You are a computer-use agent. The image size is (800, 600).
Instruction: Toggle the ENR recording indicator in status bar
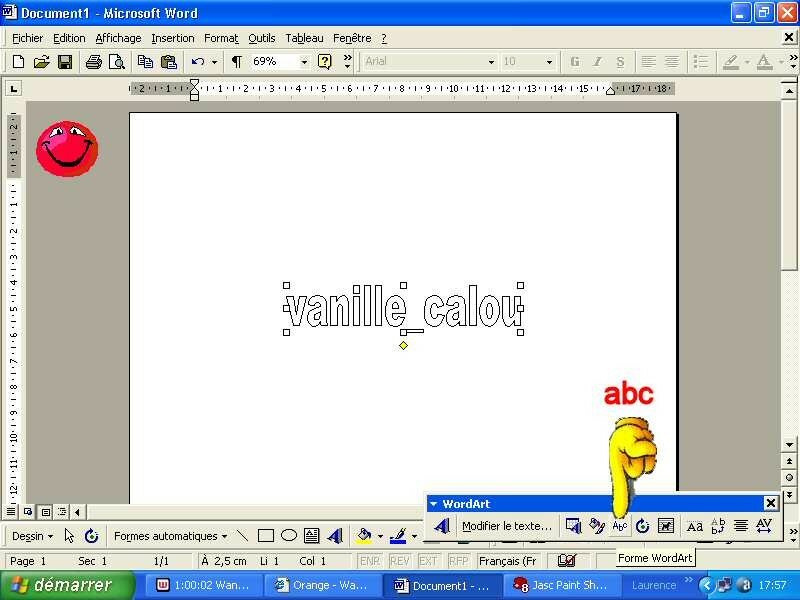click(x=369, y=561)
